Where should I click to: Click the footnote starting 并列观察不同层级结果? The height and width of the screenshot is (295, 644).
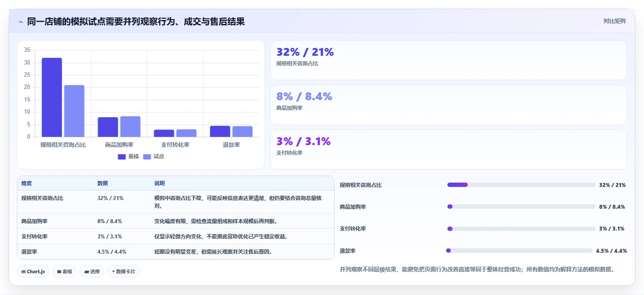click(477, 270)
